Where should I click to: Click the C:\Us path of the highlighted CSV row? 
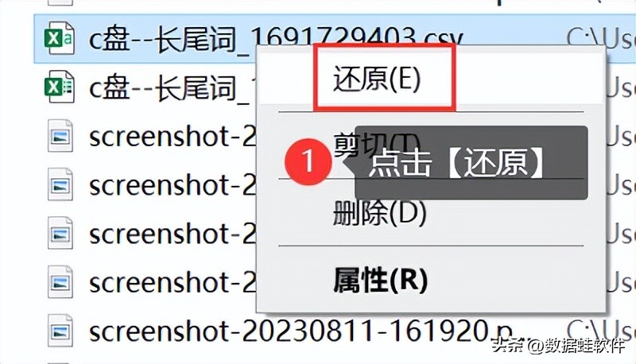pos(601,39)
